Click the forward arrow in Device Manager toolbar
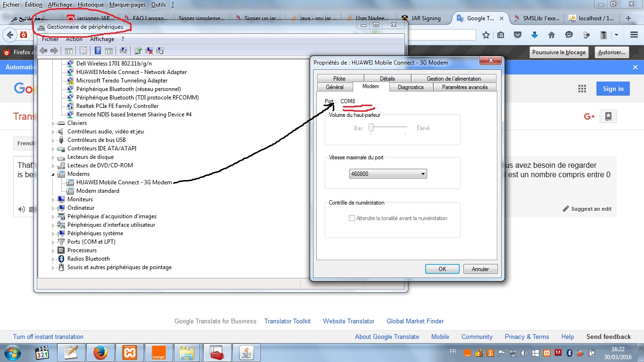The image size is (644, 362). coord(54,51)
